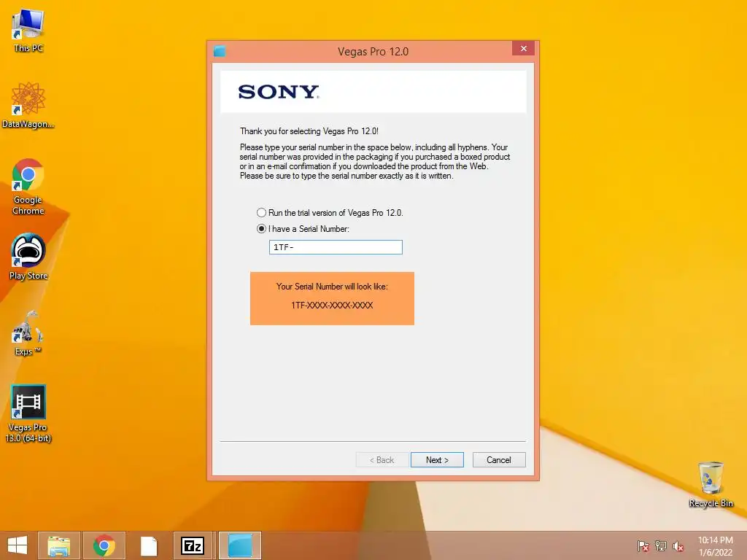
Task: Open the This PC desktop shortcut
Action: [28, 30]
